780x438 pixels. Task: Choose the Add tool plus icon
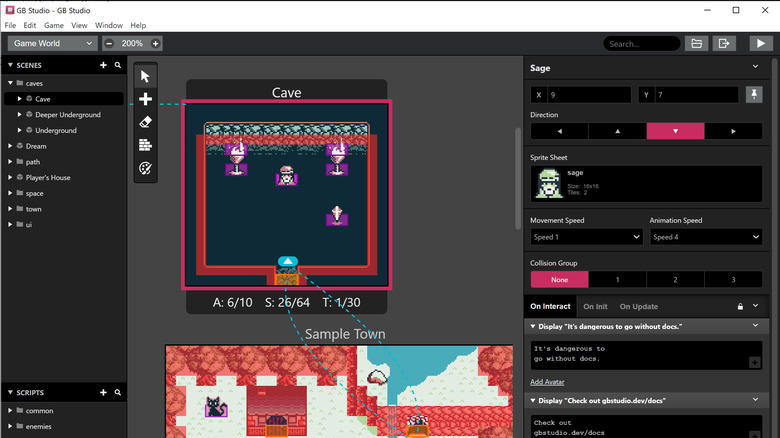[145, 100]
